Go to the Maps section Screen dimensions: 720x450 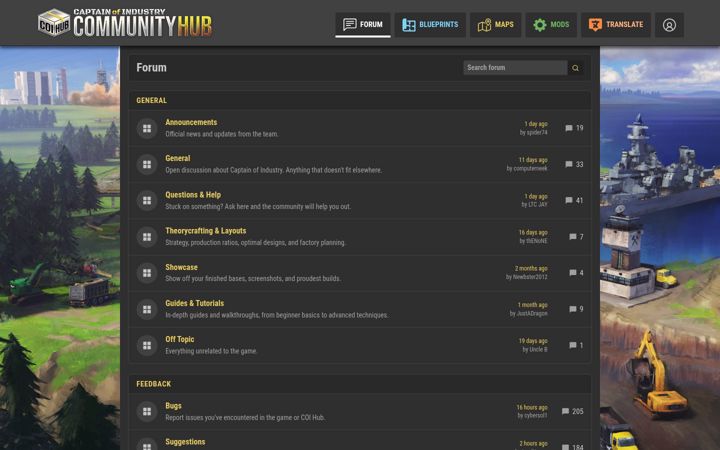coord(495,24)
